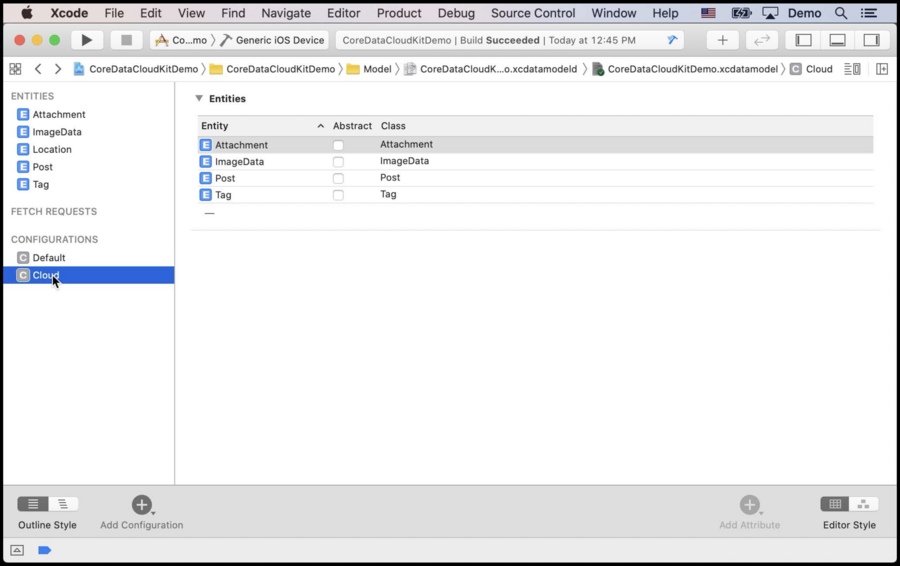The height and width of the screenshot is (566, 900).
Task: Open editor options lines icon
Action: (852, 69)
